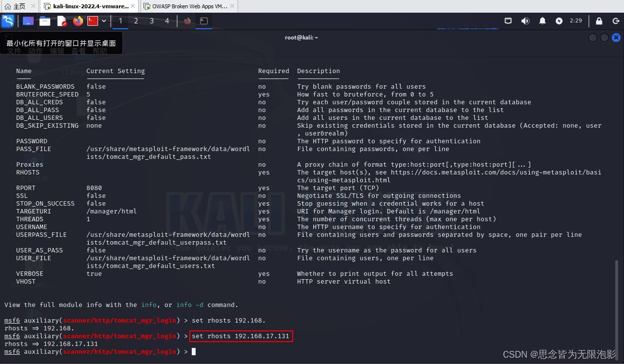Open the Kali applications menu
Viewport: 624px width, 364px height.
click(x=8, y=21)
